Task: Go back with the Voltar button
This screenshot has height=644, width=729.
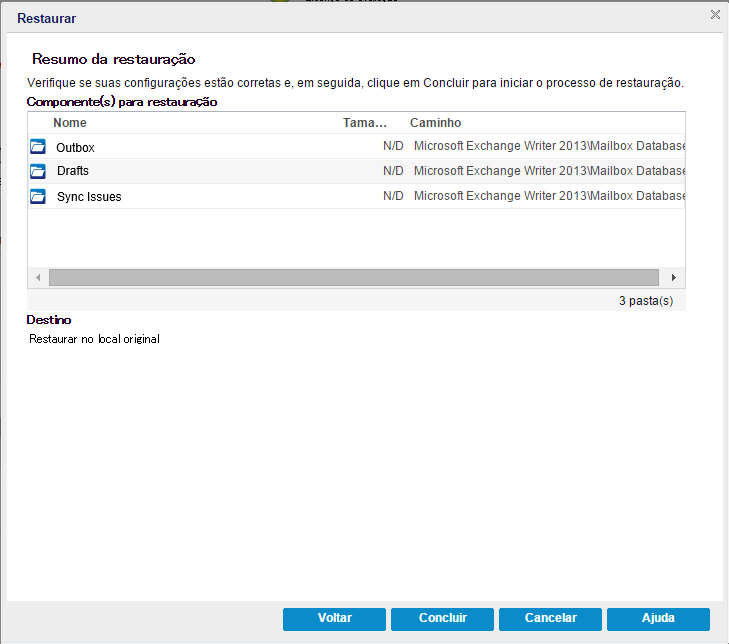Action: 334,619
